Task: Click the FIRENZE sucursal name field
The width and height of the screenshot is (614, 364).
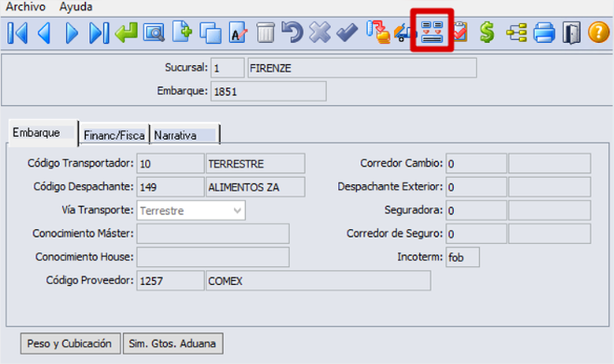Action: [x=362, y=68]
